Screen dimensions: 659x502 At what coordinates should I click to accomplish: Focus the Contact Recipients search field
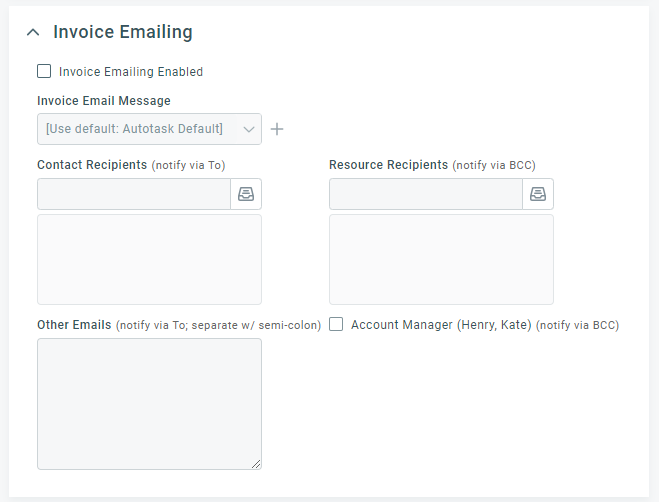tap(134, 194)
